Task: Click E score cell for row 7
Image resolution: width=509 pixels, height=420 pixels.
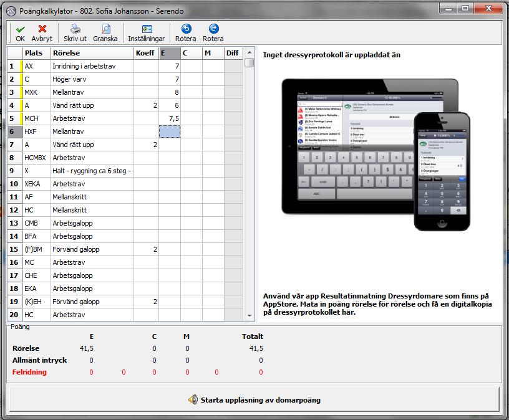Action: coord(170,145)
